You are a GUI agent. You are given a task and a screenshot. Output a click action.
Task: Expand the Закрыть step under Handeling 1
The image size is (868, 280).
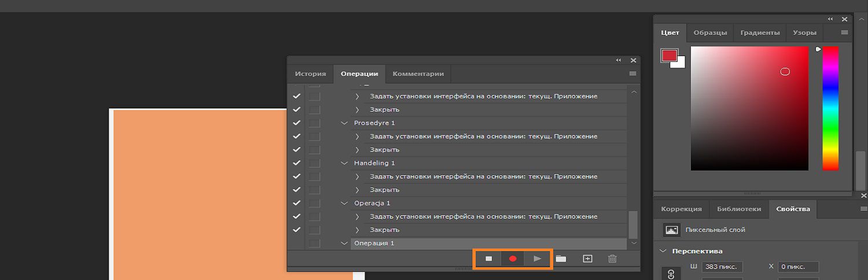point(357,190)
